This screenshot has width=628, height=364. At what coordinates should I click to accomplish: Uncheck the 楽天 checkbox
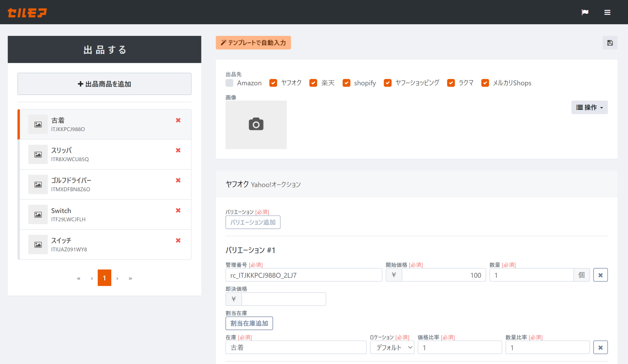pos(313,83)
